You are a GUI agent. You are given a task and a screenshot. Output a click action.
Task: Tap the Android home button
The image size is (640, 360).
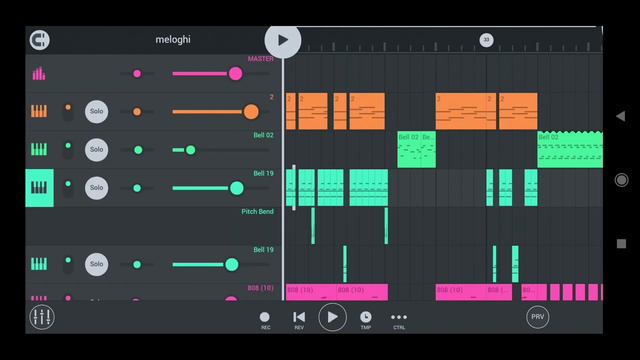pos(621,180)
